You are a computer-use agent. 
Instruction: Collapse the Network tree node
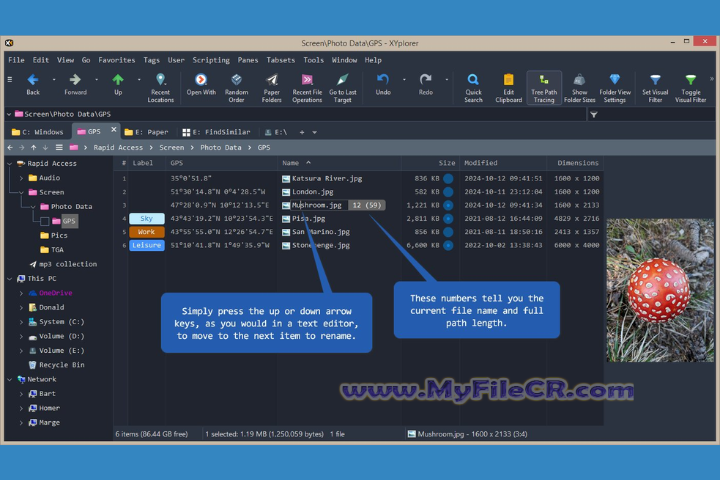coord(9,379)
